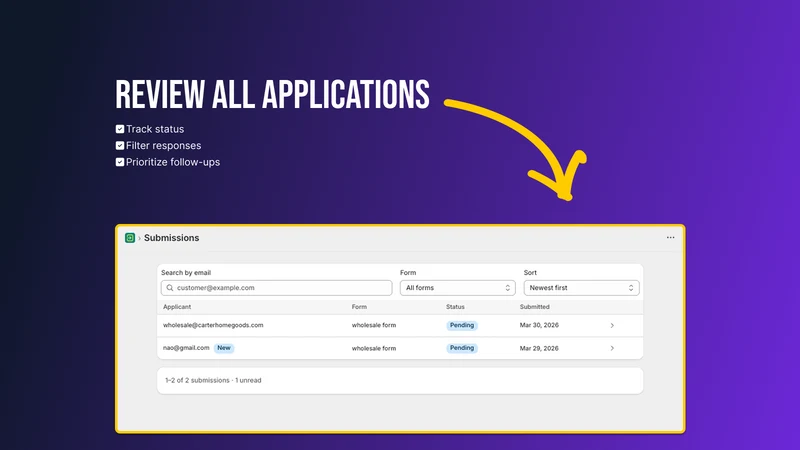Click the green app icon beside Submissions
This screenshot has width=800, height=450.
pos(130,238)
